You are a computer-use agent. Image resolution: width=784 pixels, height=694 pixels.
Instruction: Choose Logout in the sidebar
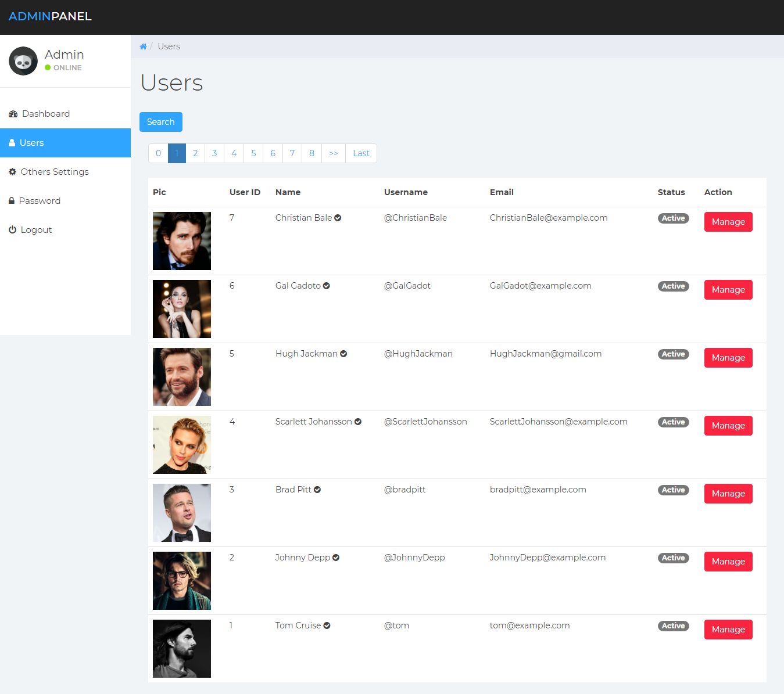point(65,230)
